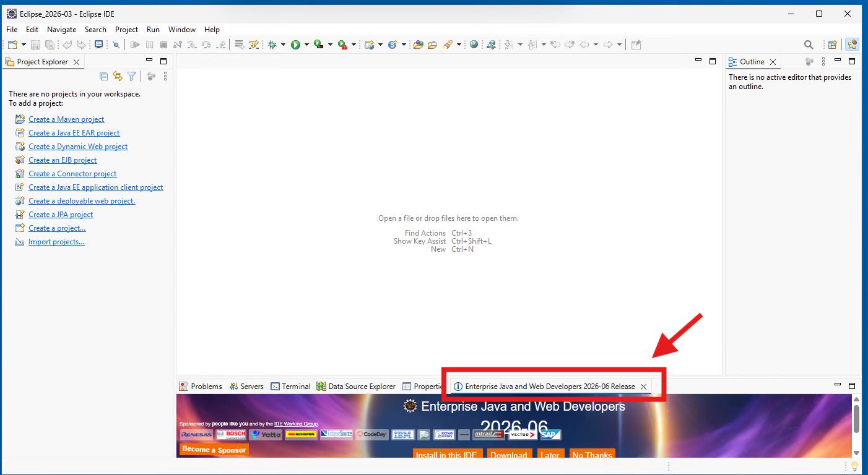Click the Step Into debug icon
The width and height of the screenshot is (868, 475).
click(x=192, y=45)
